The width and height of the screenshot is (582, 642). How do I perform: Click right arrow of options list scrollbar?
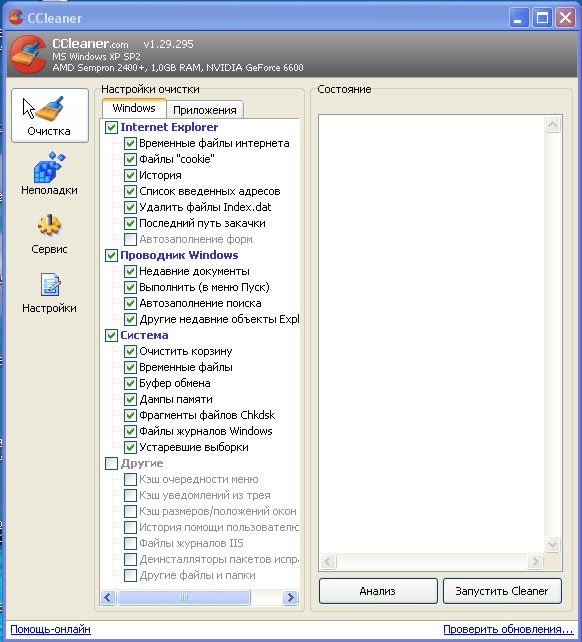[x=290, y=597]
